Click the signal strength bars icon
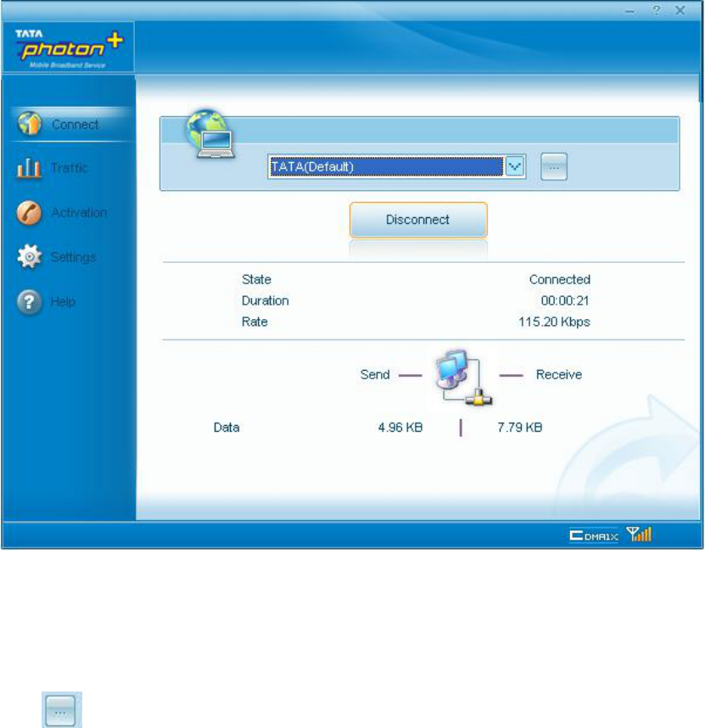This screenshot has height=728, width=705. [x=639, y=535]
